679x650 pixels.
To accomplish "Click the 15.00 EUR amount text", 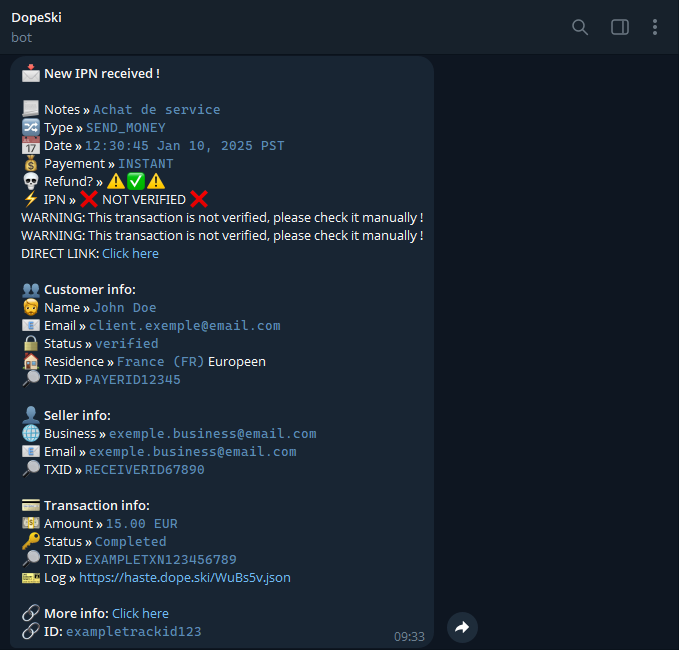I will coord(141,524).
